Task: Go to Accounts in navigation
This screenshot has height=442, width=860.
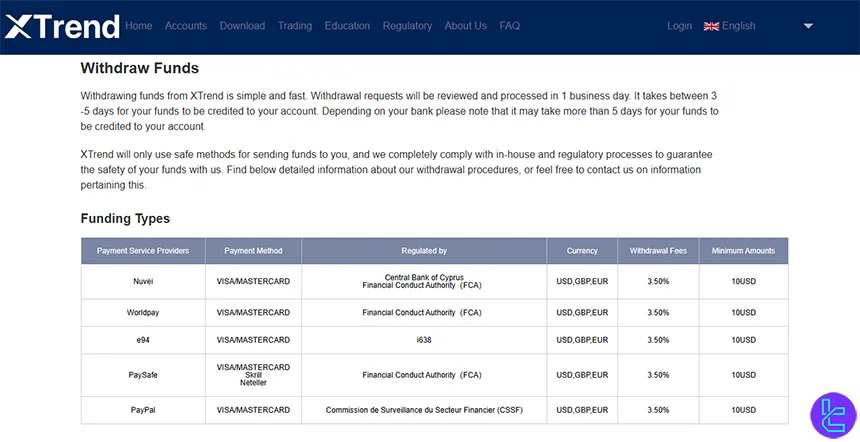Action: pos(186,26)
